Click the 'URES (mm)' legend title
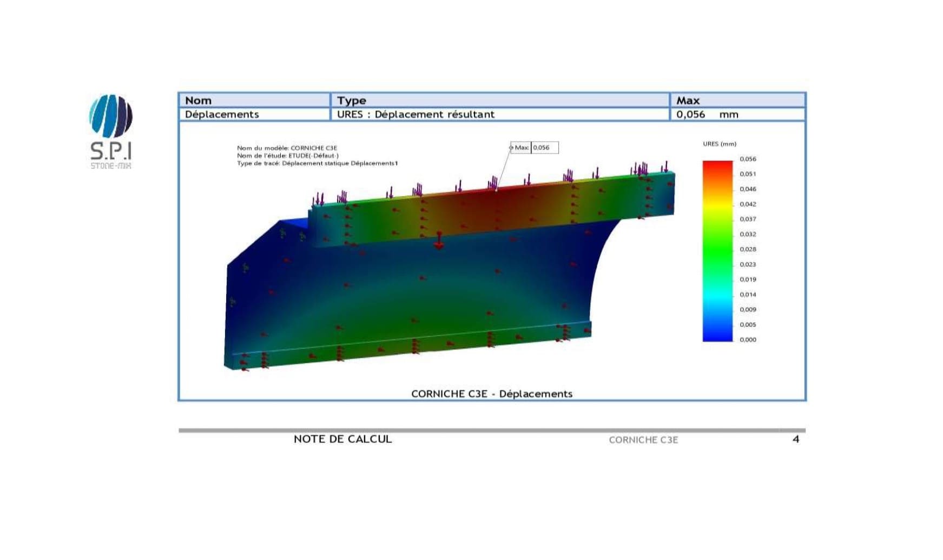Viewport: 943px width, 560px height. coord(720,144)
